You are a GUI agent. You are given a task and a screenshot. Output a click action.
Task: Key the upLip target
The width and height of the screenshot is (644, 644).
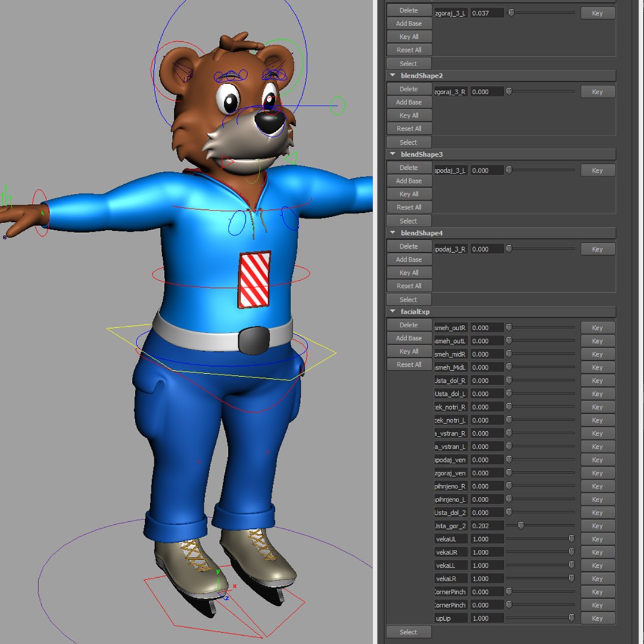[x=597, y=618]
